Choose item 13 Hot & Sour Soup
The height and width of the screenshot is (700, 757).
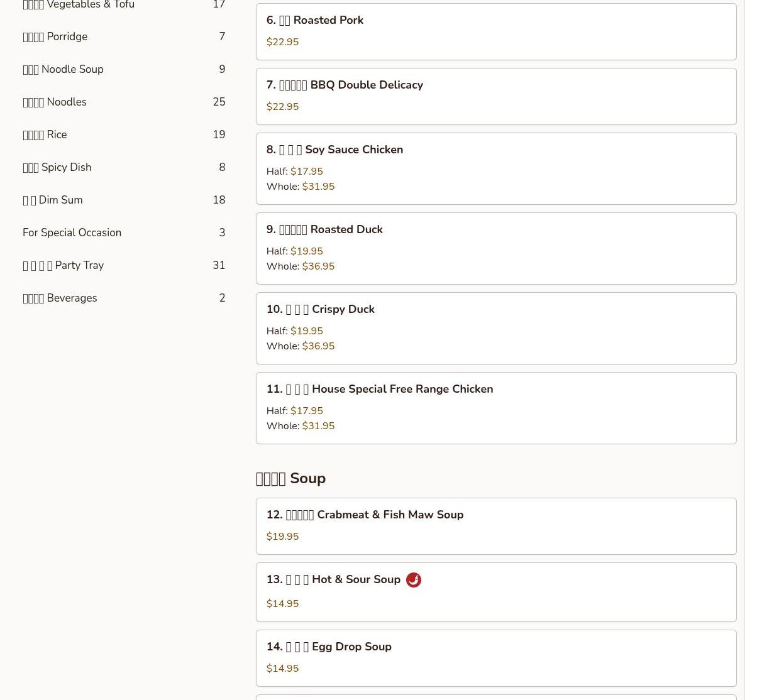496,592
